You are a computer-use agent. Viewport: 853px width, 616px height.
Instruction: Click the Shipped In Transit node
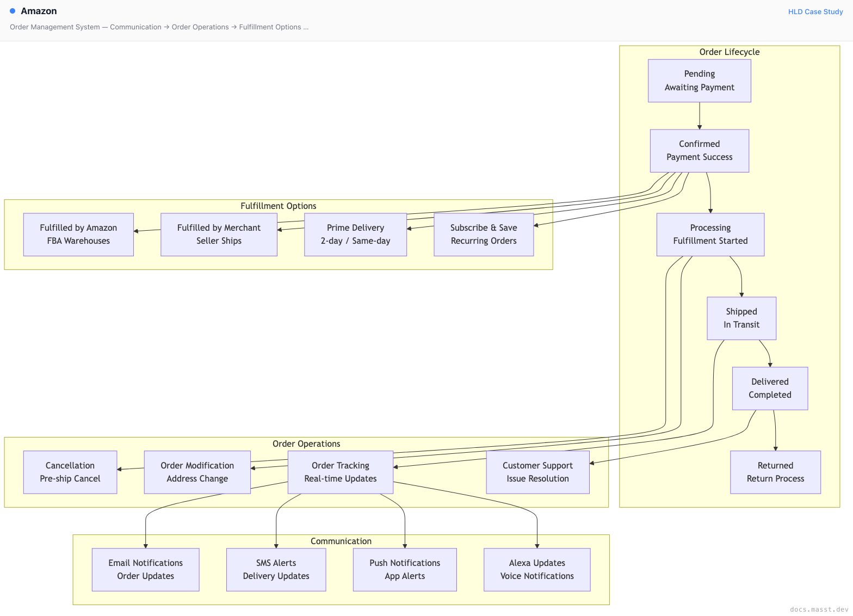click(x=741, y=318)
